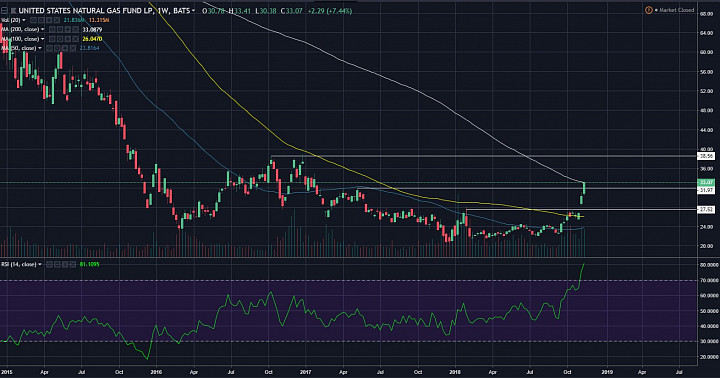The image size is (720, 378).
Task: Expand the dropdown arrow after BATS in the title
Action: pyautogui.click(x=193, y=11)
